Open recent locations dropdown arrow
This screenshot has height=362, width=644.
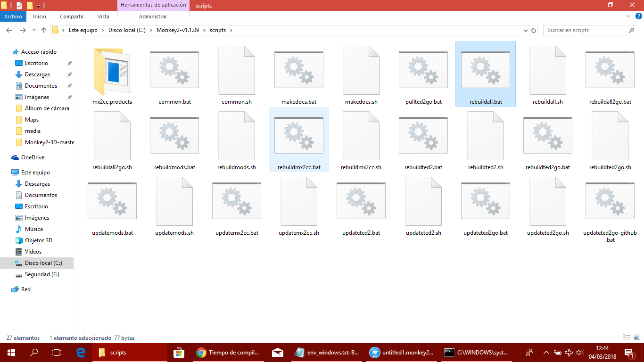34,30
